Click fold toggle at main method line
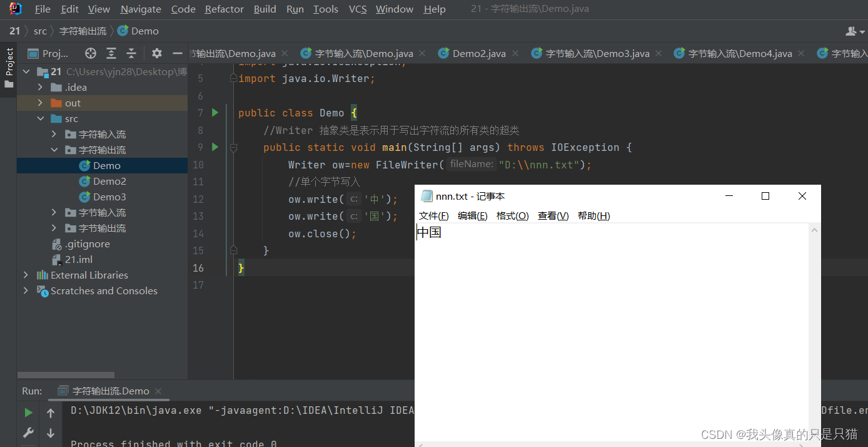Screen dimensions: 868x447 click(x=233, y=148)
